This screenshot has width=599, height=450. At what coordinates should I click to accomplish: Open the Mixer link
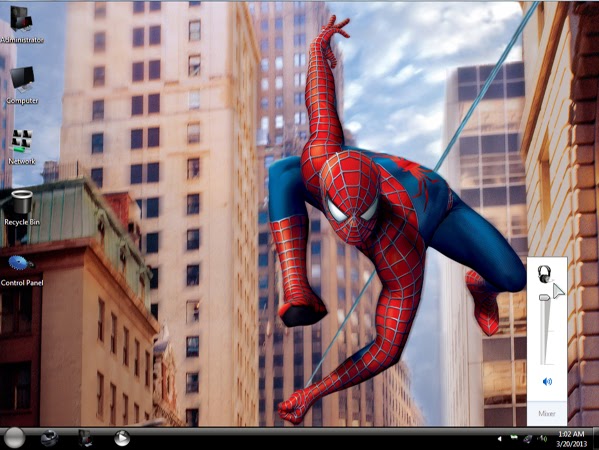(x=547, y=413)
